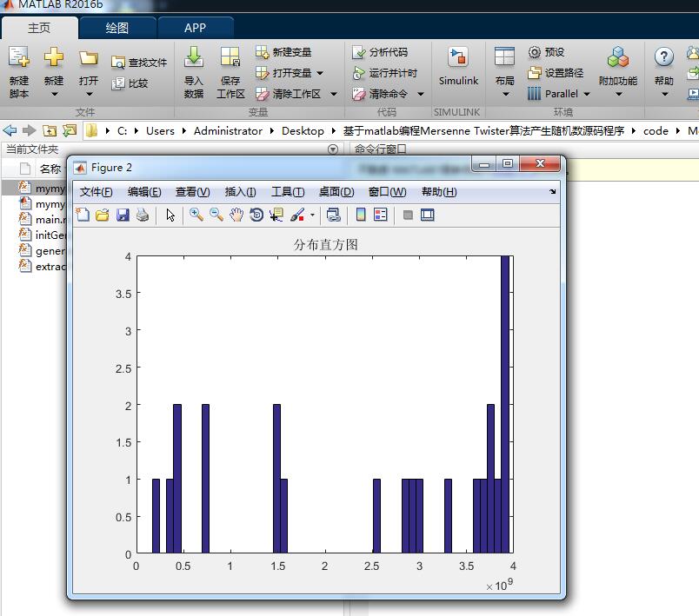
Task: Launch Simulink from the ribbon
Action: click(x=458, y=66)
